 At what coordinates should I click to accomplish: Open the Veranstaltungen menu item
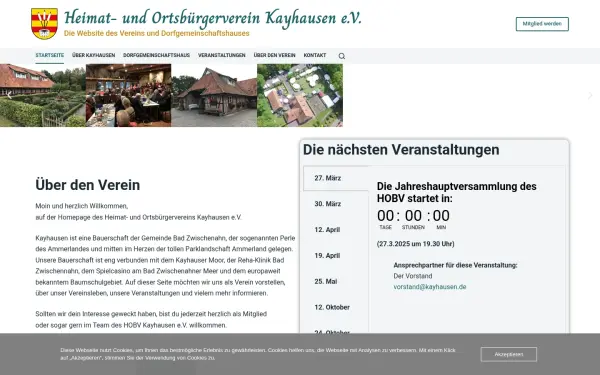[x=222, y=55]
